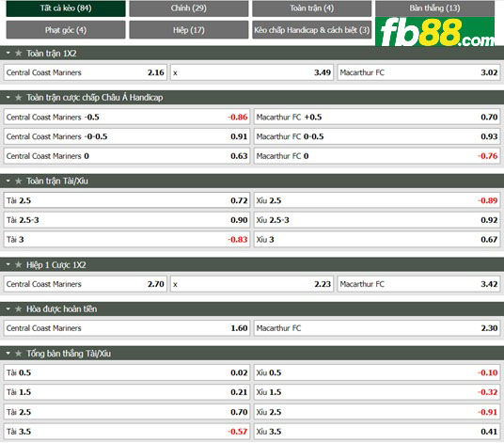The width and height of the screenshot is (504, 443).
Task: Select full match Tài 2.5 at 0.72
Action: pyautogui.click(x=127, y=200)
